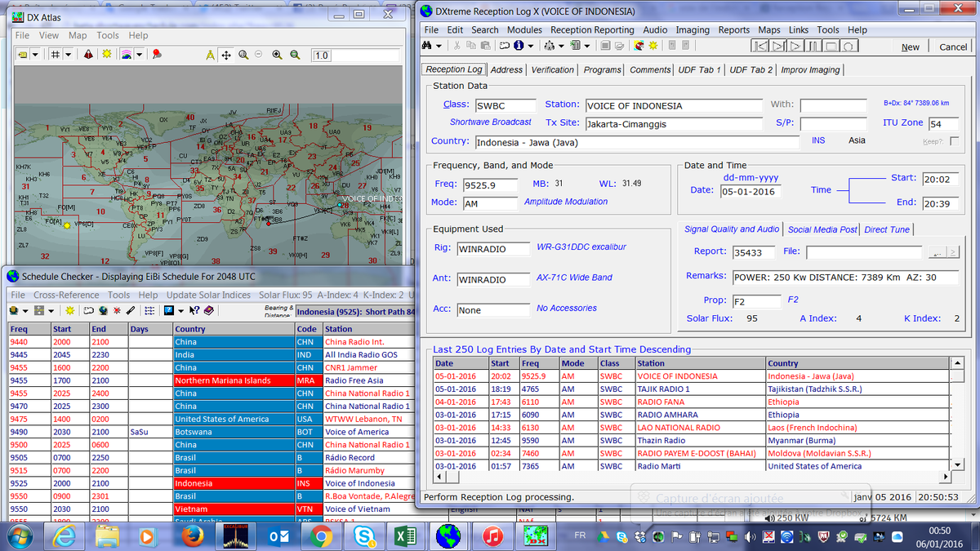Click the blue info icon in DXtreme toolbar

click(519, 46)
